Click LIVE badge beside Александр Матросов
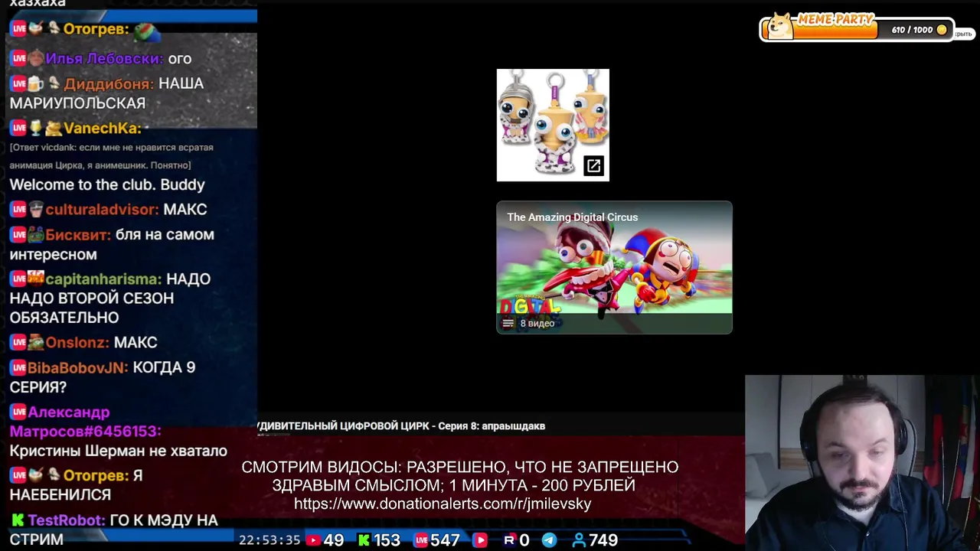The image size is (980, 551). pos(18,412)
